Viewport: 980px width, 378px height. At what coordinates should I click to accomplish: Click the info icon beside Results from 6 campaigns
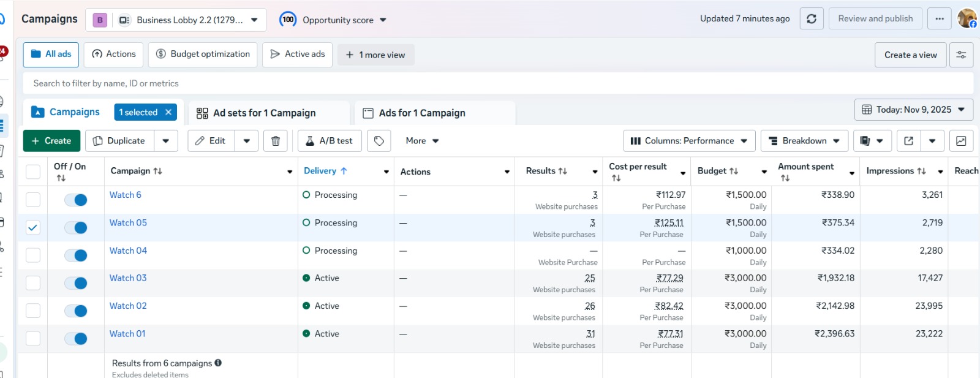click(x=218, y=363)
